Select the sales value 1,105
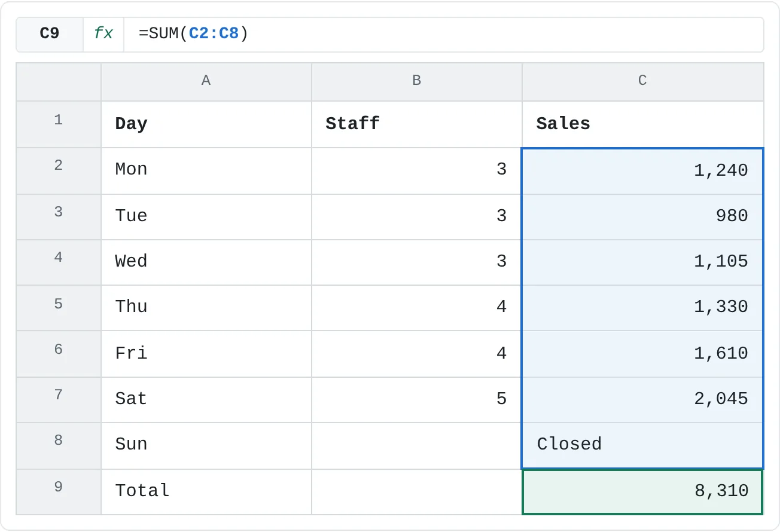Screen dimensions: 780x532 (643, 262)
